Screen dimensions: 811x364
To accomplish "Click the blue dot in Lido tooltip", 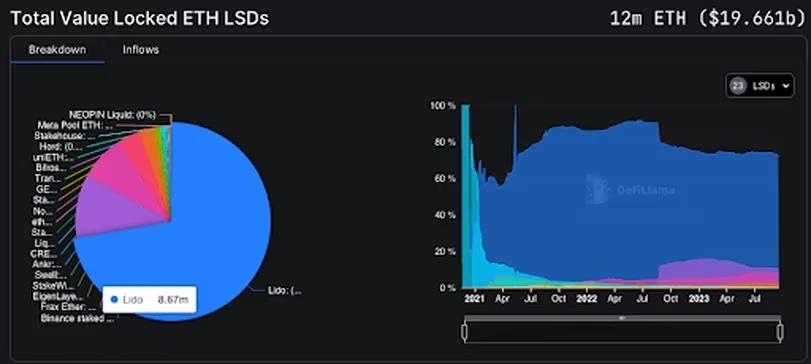I will pyautogui.click(x=114, y=299).
